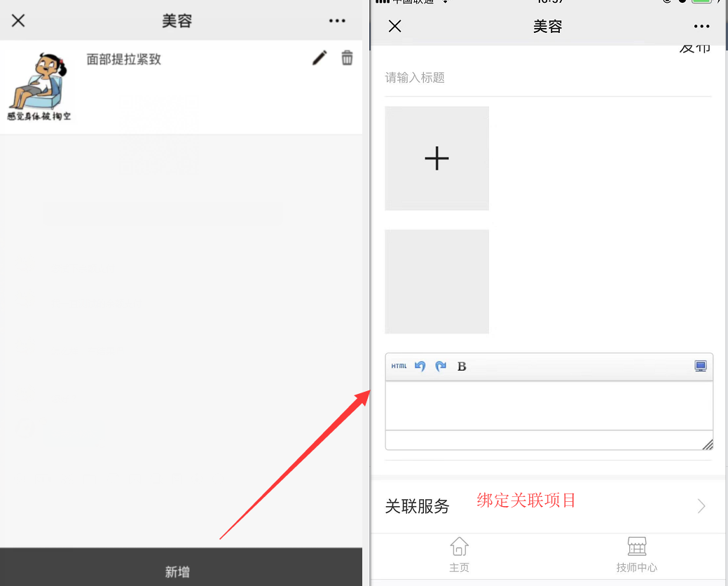Tap the 新增 button at the bottom

tap(181, 567)
